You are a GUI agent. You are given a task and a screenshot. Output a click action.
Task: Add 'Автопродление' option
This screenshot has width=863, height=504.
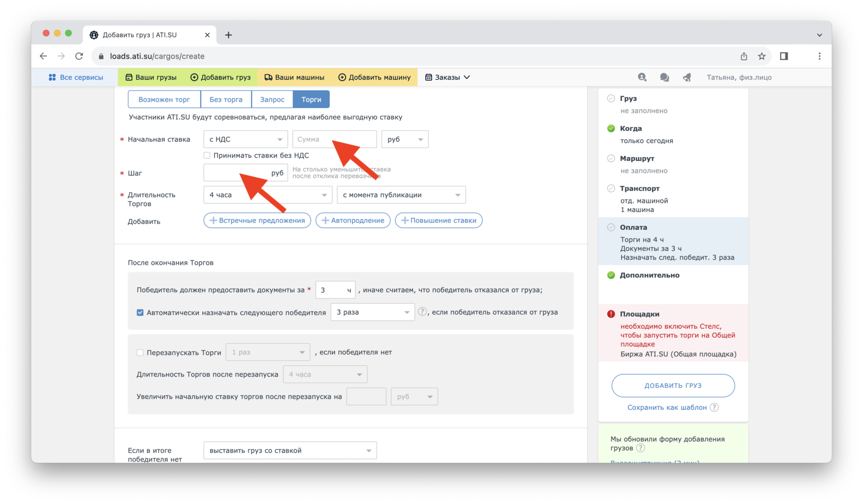click(353, 220)
